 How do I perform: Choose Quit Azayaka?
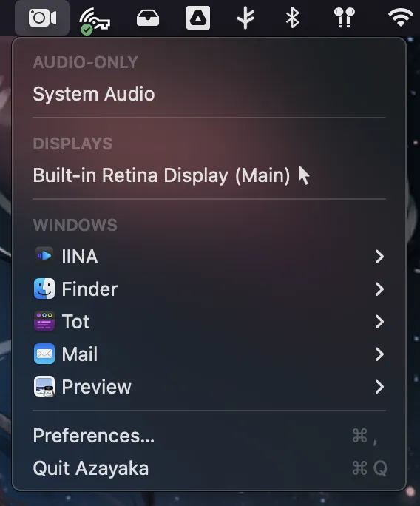(209, 468)
